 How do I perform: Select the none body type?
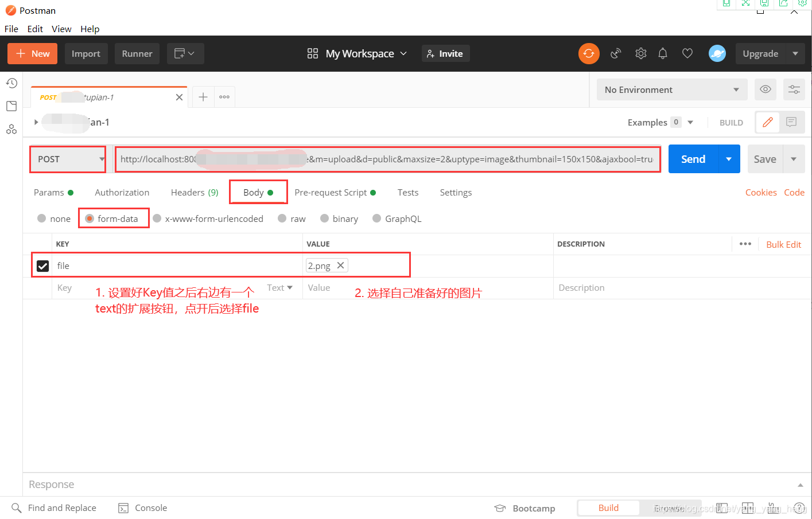53,218
